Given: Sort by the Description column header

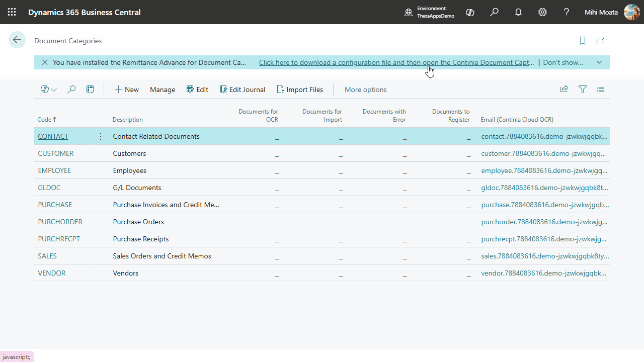Looking at the screenshot, I should 128,120.
